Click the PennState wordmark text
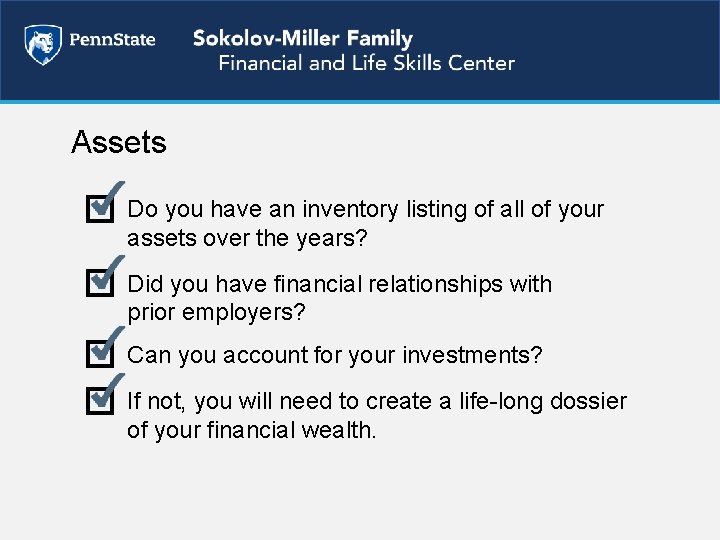 [111, 41]
